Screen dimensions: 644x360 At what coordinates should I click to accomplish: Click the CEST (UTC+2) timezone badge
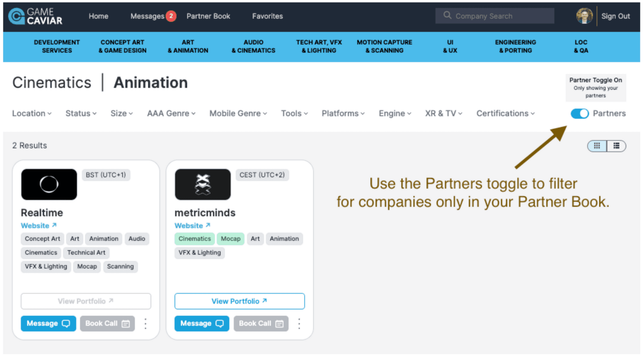point(262,175)
